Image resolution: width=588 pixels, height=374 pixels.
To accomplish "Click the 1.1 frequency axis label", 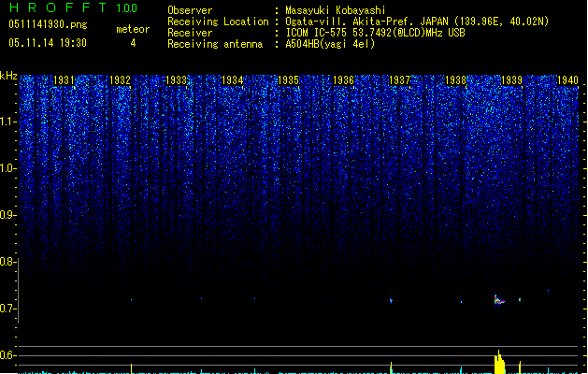I will click(x=8, y=122).
